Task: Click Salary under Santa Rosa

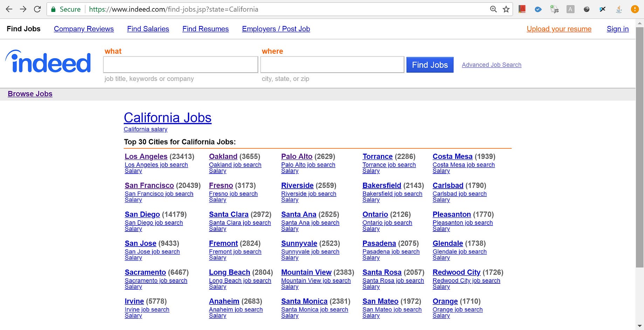Action: pos(371,287)
